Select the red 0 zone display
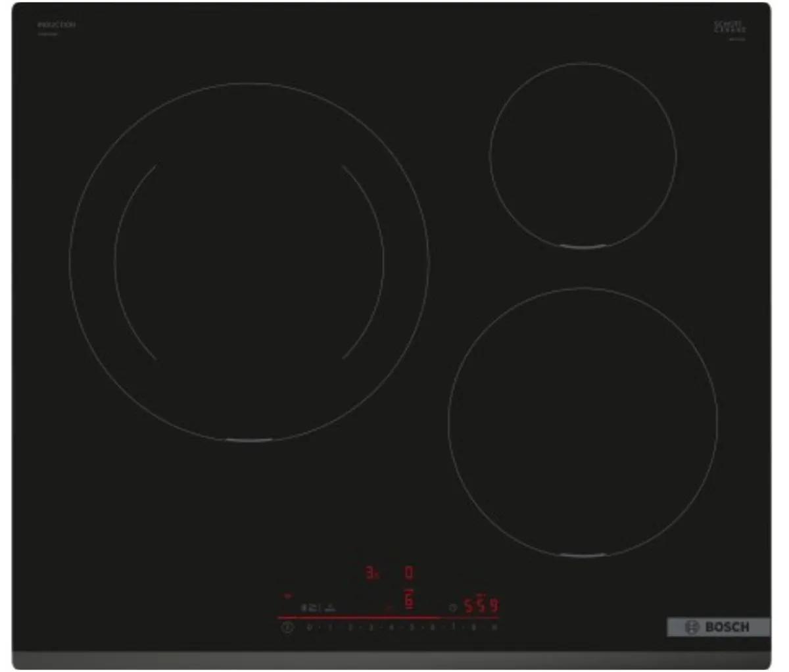789x672 pixels. 409,573
